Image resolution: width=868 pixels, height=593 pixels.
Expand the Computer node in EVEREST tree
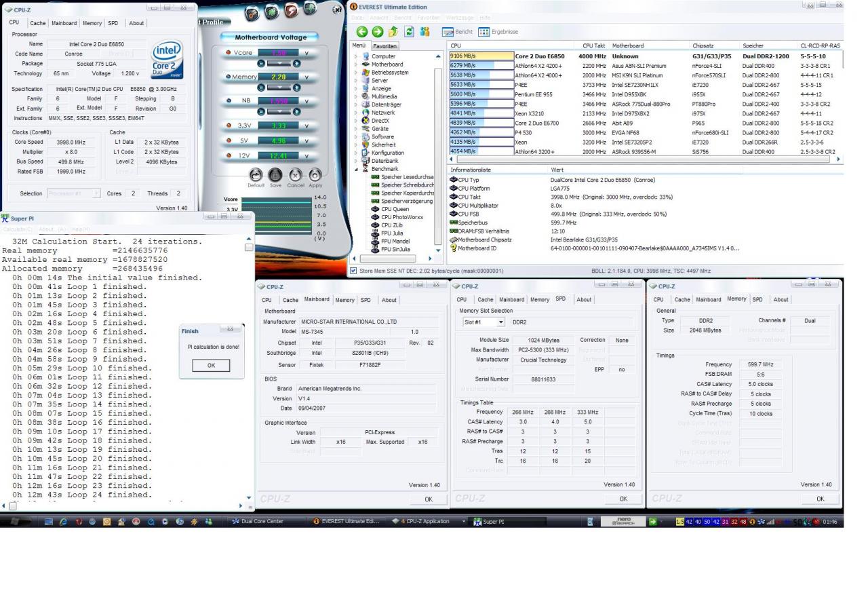(355, 56)
